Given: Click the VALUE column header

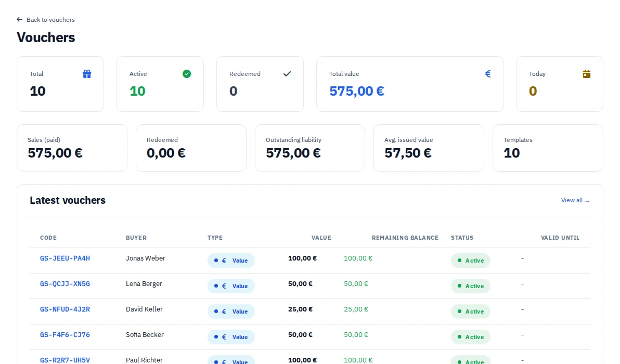Looking at the screenshot, I should coord(321,238).
